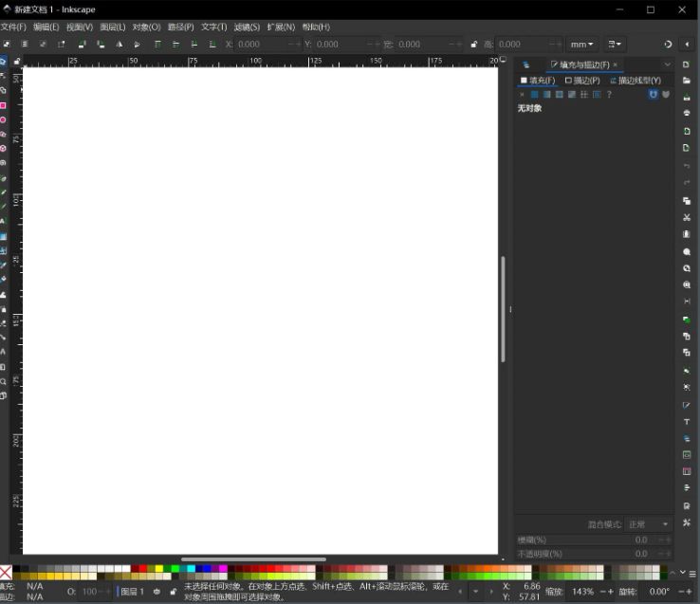Open the blend mode dropdown

648,524
